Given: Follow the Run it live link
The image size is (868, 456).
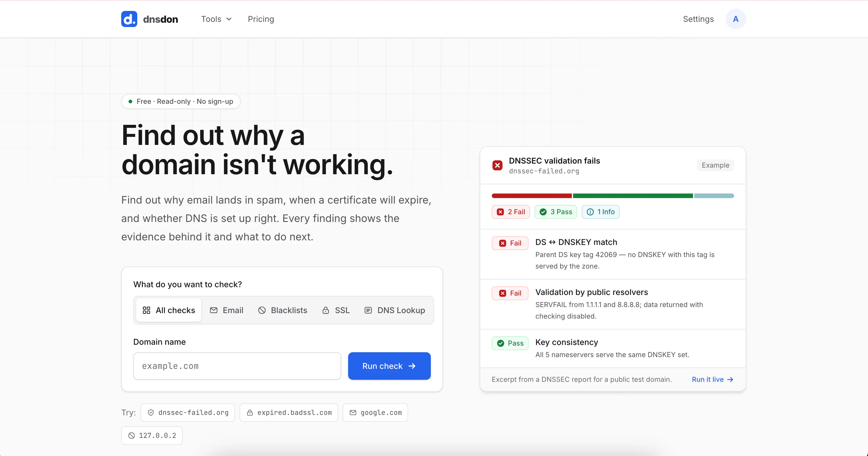Looking at the screenshot, I should (712, 380).
